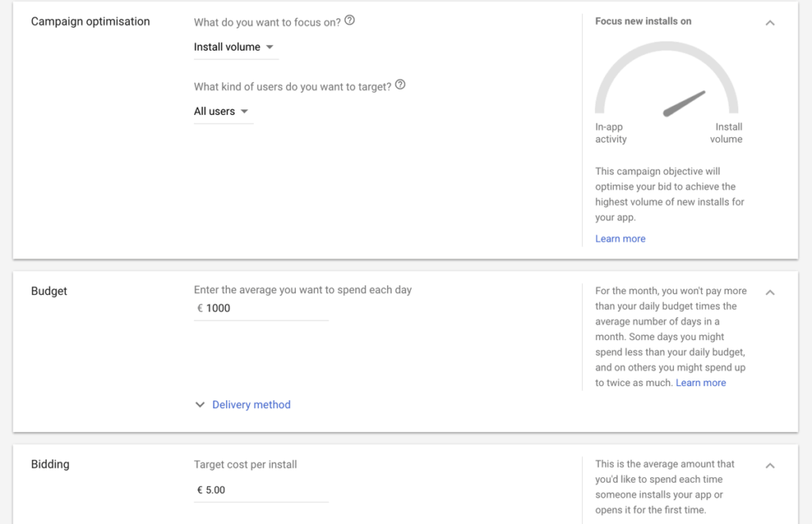Screen dimensions: 812x524
Task: Open the Install volume dropdown
Action: [x=236, y=47]
